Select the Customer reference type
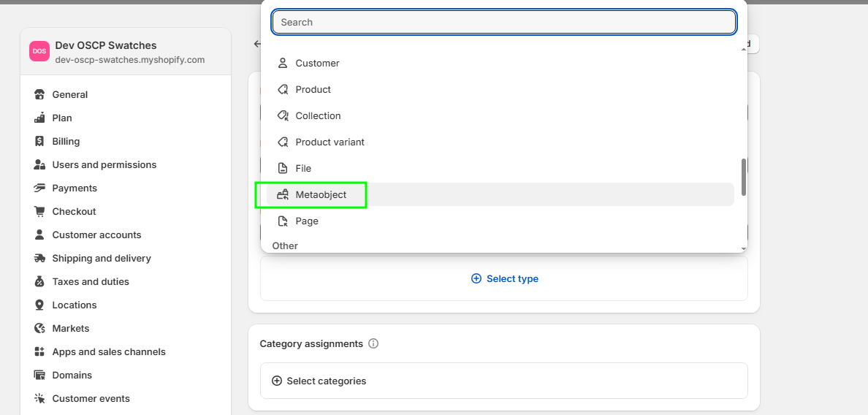The width and height of the screenshot is (868, 415). [317, 64]
